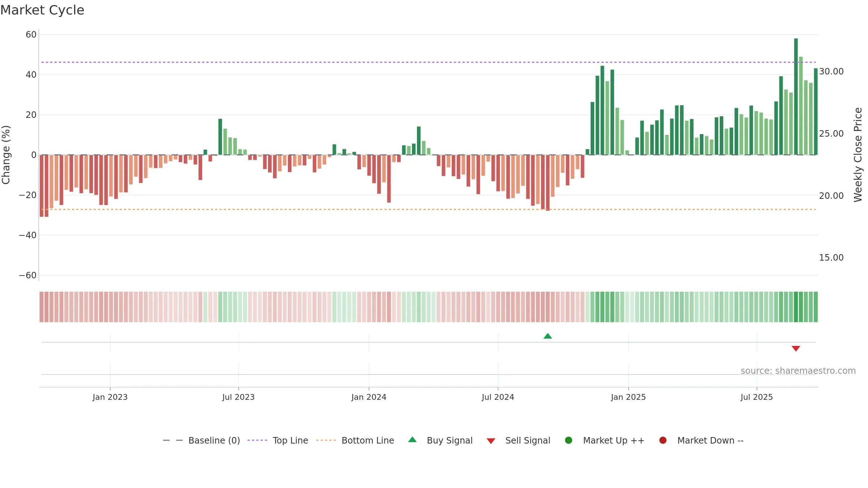The height and width of the screenshot is (488, 868).
Task: Click the 60 tick on left axis
Action: tap(31, 35)
